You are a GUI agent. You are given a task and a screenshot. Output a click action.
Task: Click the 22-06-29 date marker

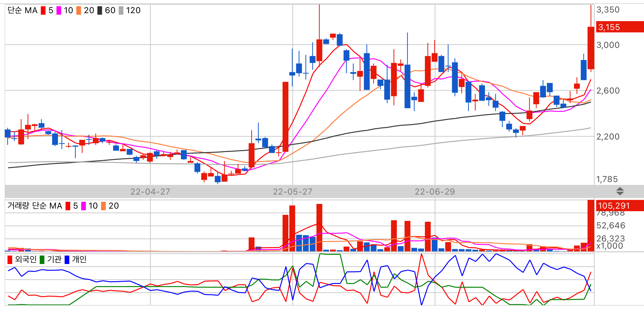point(435,192)
